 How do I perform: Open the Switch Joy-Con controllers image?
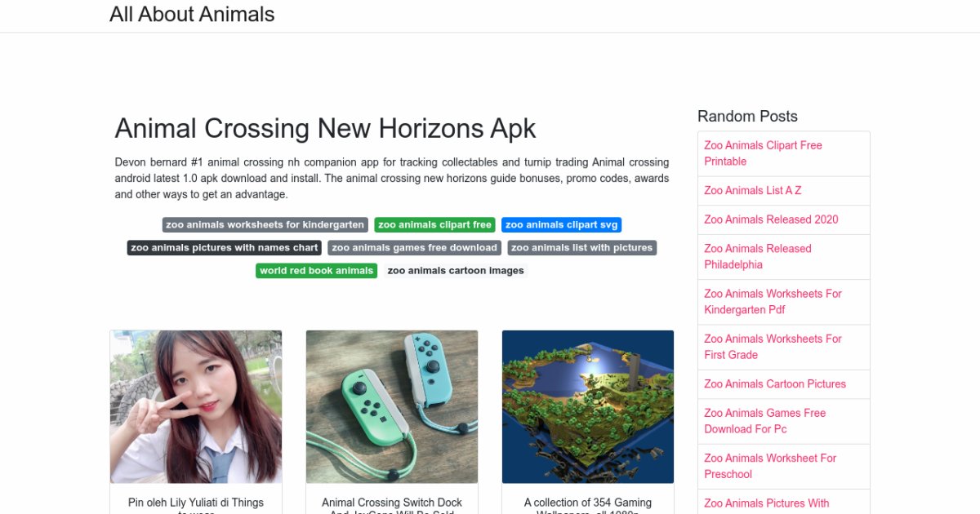pyautogui.click(x=392, y=406)
